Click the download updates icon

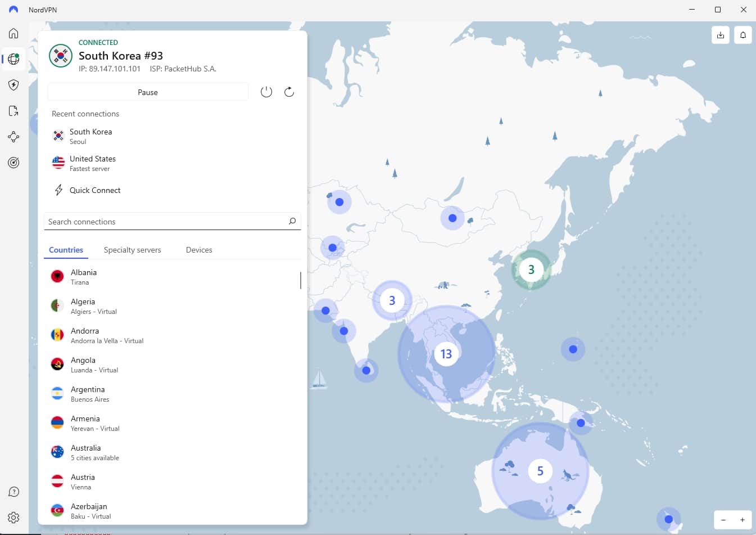pos(721,35)
